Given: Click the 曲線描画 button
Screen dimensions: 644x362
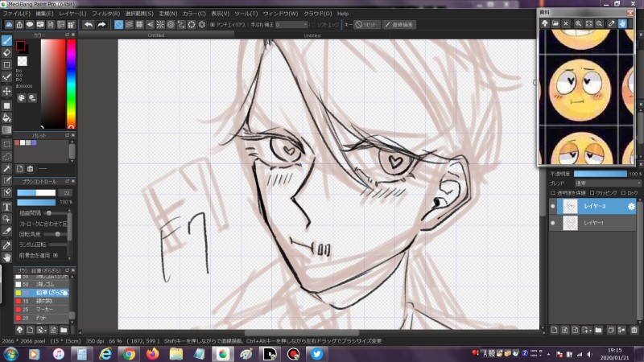Looking at the screenshot, I should point(399,25).
